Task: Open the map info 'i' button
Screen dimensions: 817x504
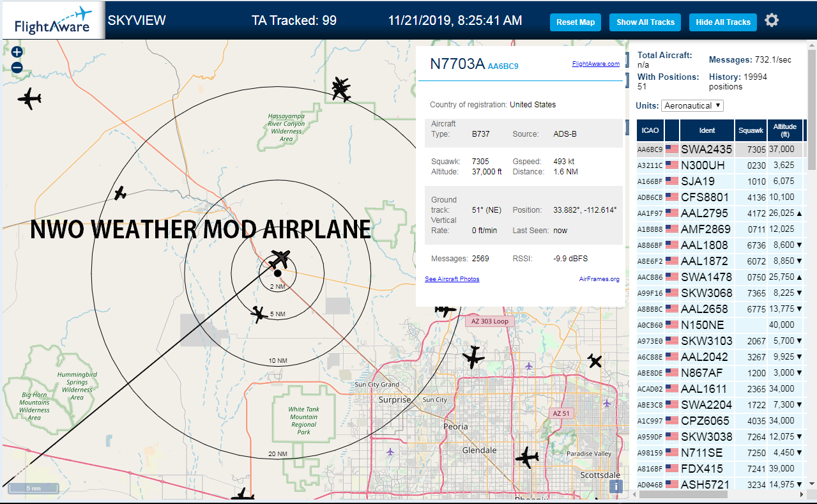Action: [x=616, y=487]
